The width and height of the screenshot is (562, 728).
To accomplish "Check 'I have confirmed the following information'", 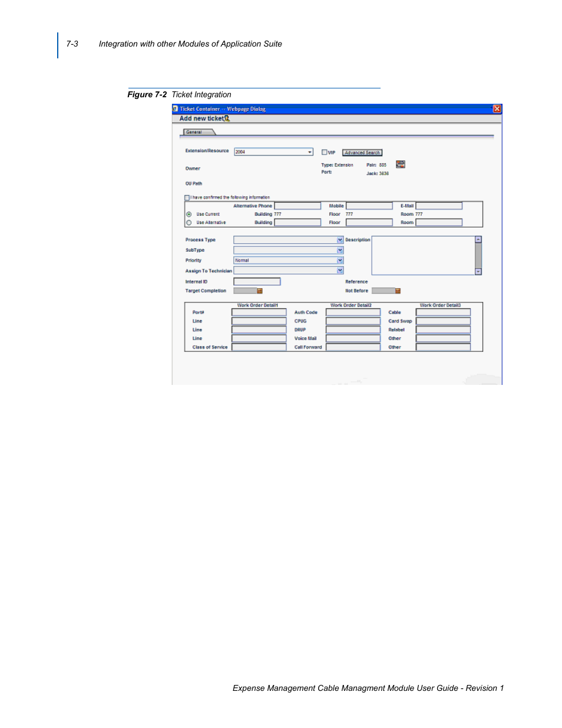I will coord(187,197).
